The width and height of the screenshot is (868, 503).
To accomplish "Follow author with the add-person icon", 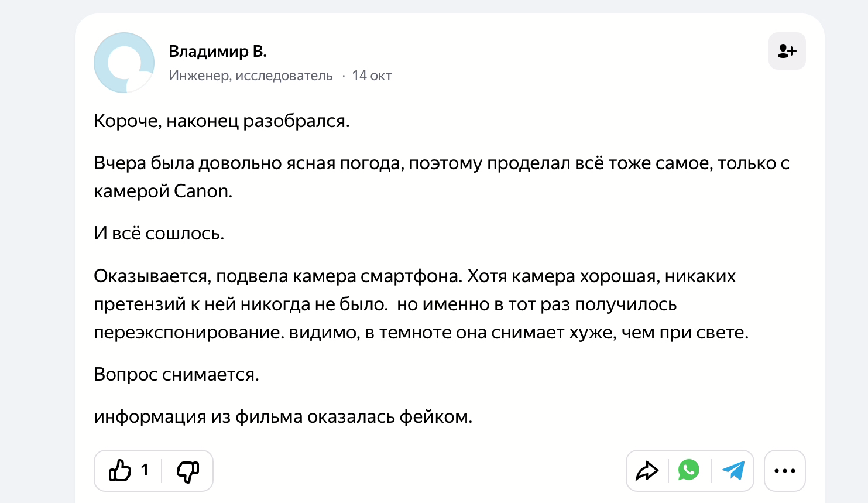I will (x=787, y=51).
